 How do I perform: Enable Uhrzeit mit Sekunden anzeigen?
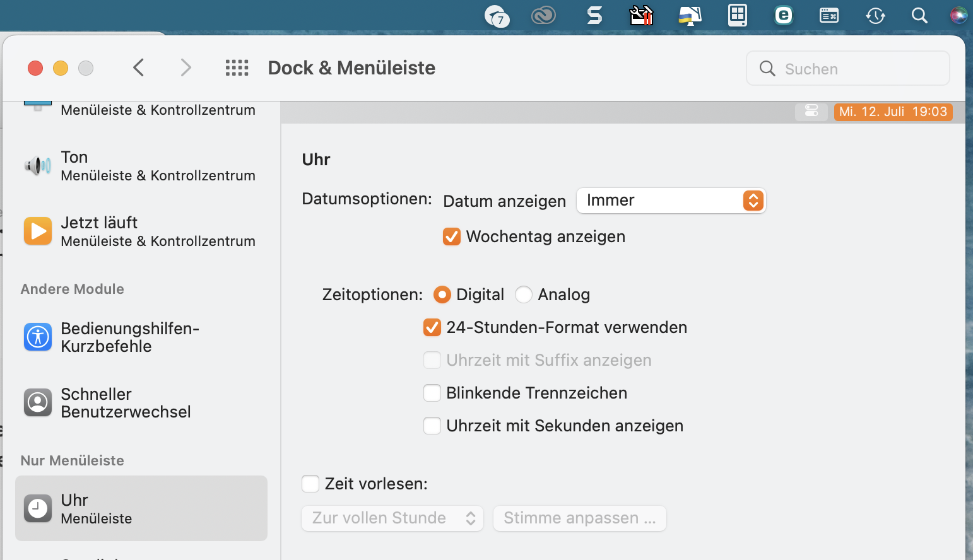[432, 426]
